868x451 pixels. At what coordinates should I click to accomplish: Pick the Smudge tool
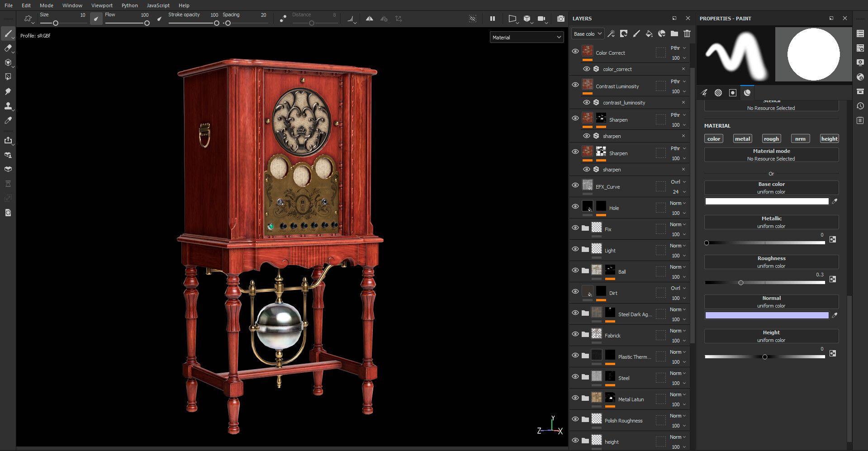point(8,91)
